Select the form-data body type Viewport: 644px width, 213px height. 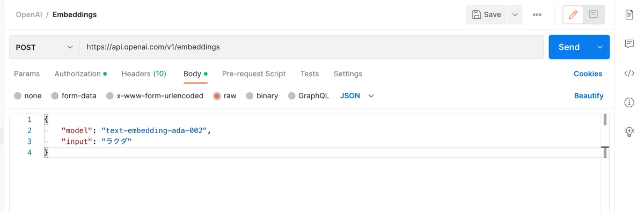[x=74, y=96]
